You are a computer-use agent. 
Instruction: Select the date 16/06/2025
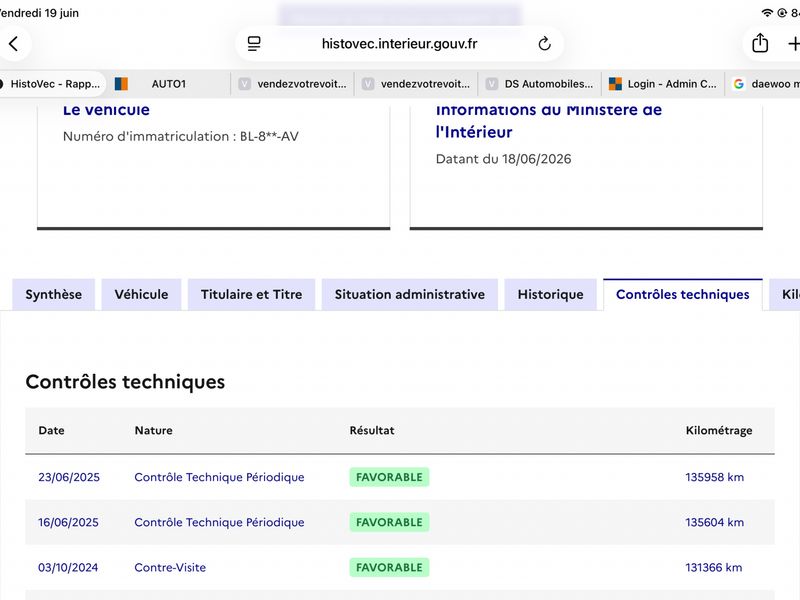tap(68, 522)
